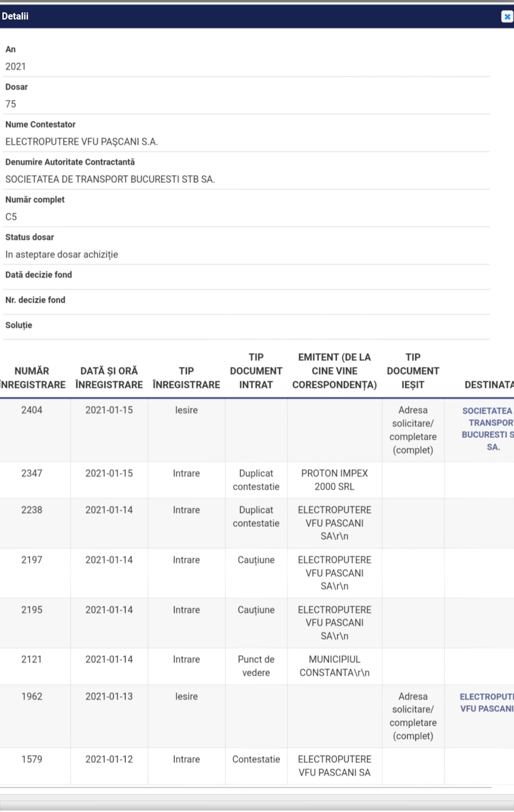Screen dimensions: 514x812
Task: Click ELECTROPUTERE VFU PASCANI SA in row 1579
Action: click(x=335, y=766)
